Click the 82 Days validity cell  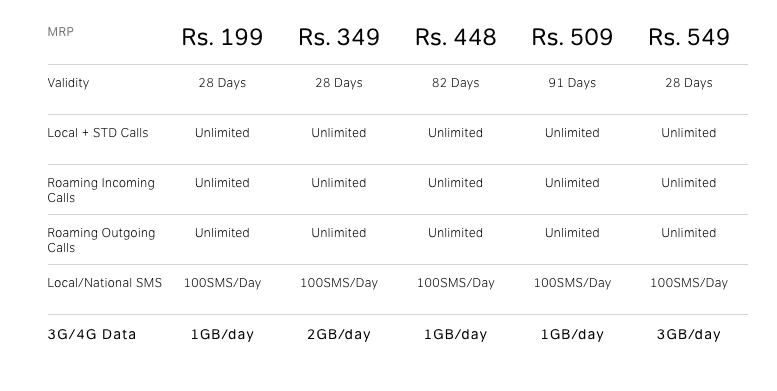455,83
